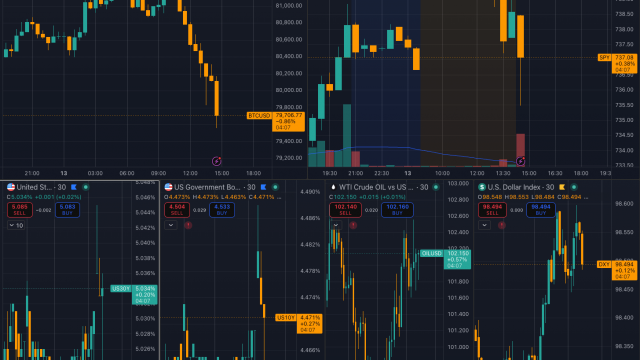This screenshot has width=640, height=360.
Task: Click the US flag icon on US Government Bonds chart
Action: tap(169, 187)
